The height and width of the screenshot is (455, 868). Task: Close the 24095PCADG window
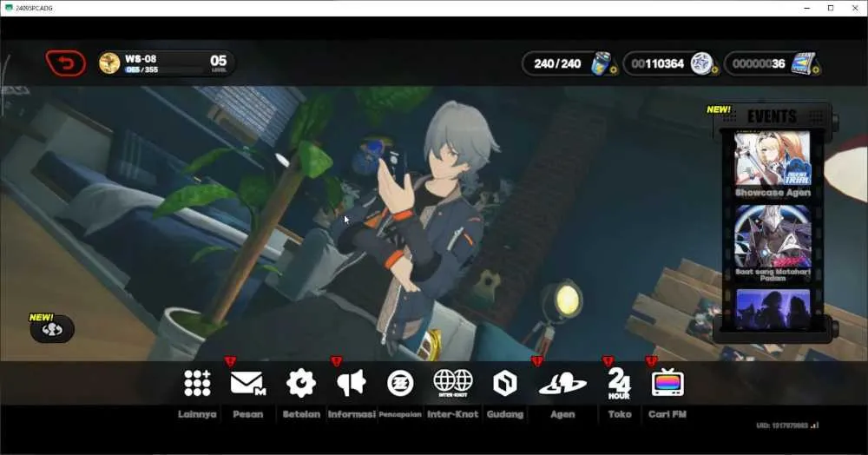(855, 9)
